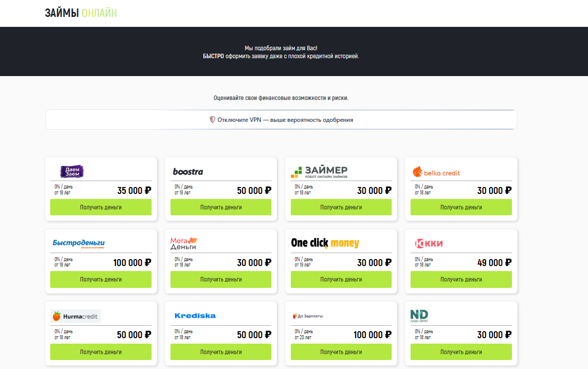Viewport: 588px width, 369px height.
Task: Click 50 000 ₽ amount on Hurmacredit
Action: (x=134, y=335)
